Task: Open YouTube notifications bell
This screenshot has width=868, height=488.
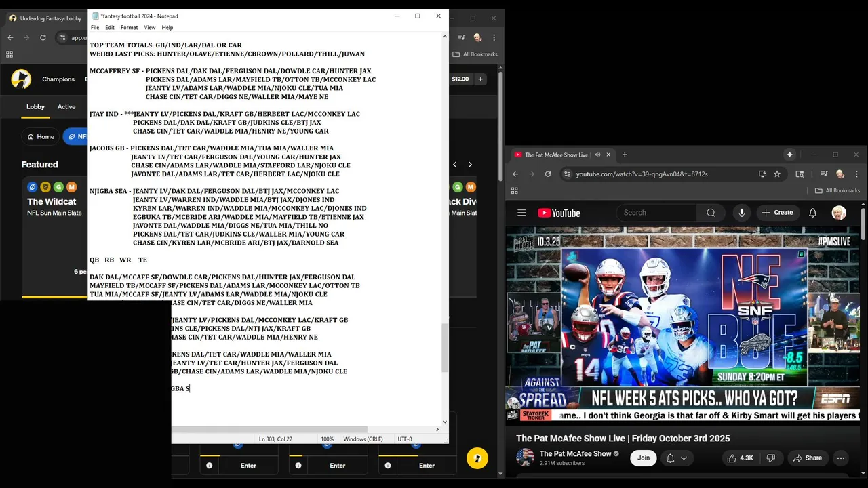Action: [812, 213]
